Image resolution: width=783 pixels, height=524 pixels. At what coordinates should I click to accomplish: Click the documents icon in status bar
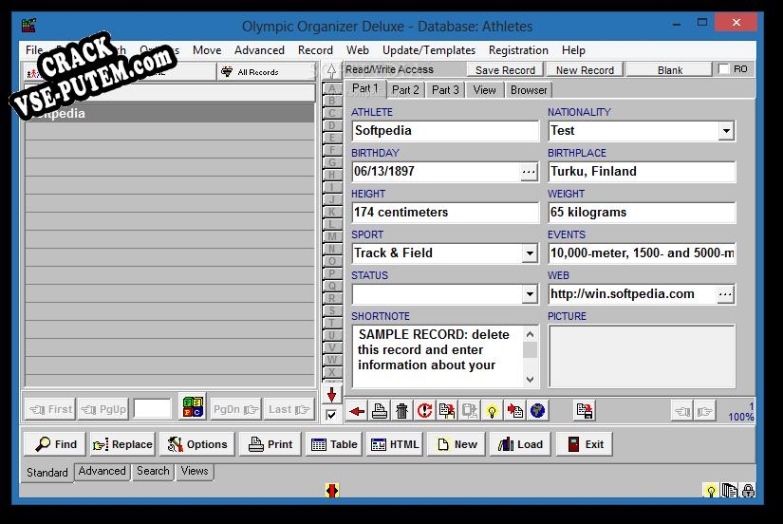pos(729,490)
